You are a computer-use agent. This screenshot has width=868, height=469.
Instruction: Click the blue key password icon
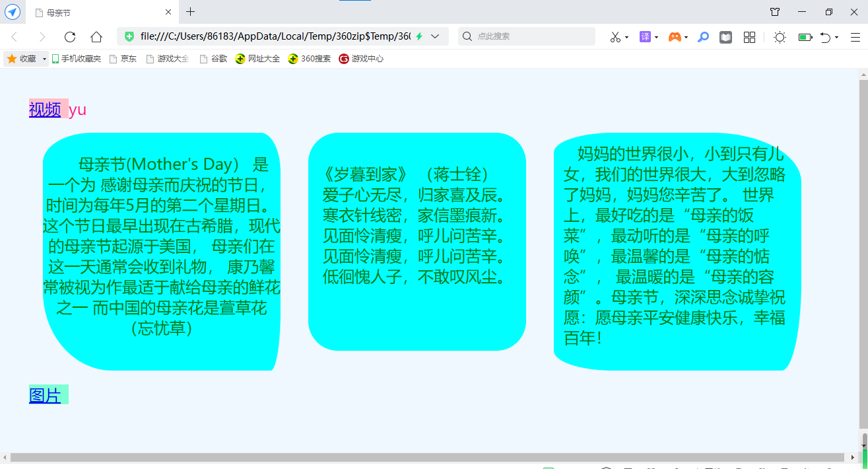(704, 37)
